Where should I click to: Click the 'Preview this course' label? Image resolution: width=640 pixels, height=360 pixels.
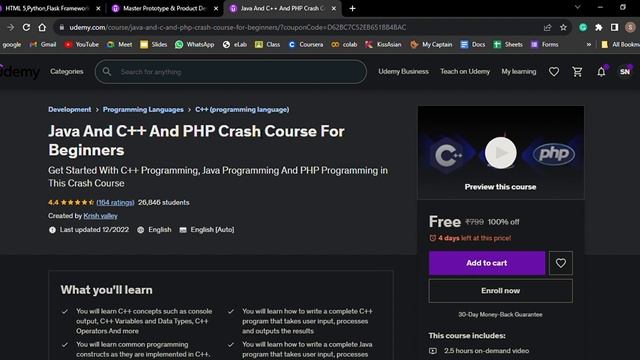pos(500,187)
